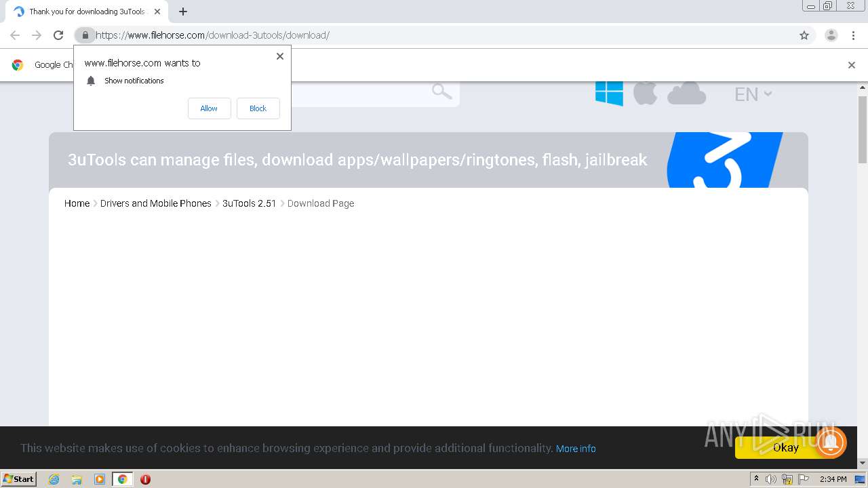Click the scrollbar up arrow
868x488 pixels.
pos(863,87)
